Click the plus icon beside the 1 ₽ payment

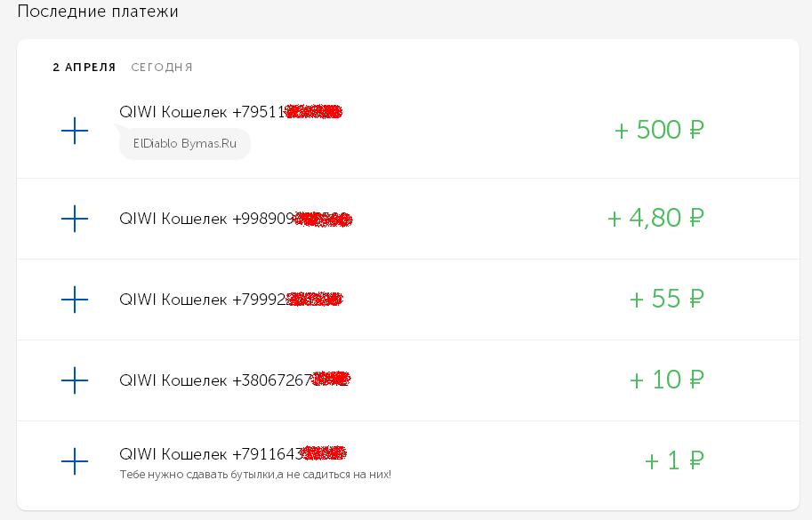coord(75,461)
